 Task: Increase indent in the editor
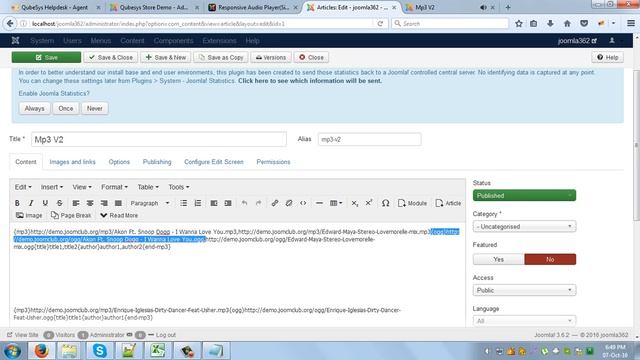click(x=228, y=203)
